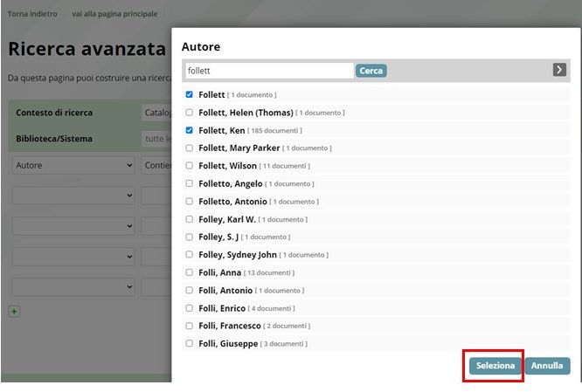Viewport: 582px width, 392px height.
Task: Go to vai alla pagina principale
Action: [x=114, y=14]
